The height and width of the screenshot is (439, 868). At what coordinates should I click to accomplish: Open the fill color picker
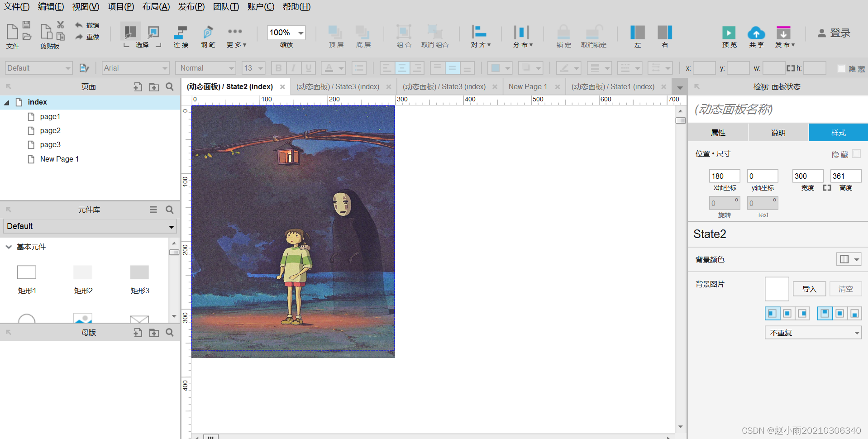[x=500, y=68]
